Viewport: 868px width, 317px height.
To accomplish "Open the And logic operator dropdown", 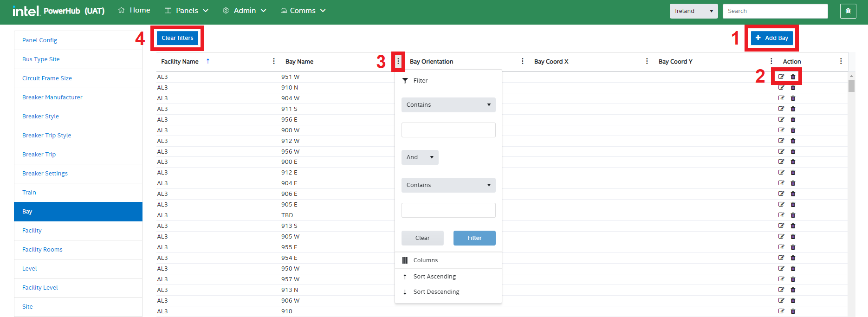I will [x=420, y=157].
